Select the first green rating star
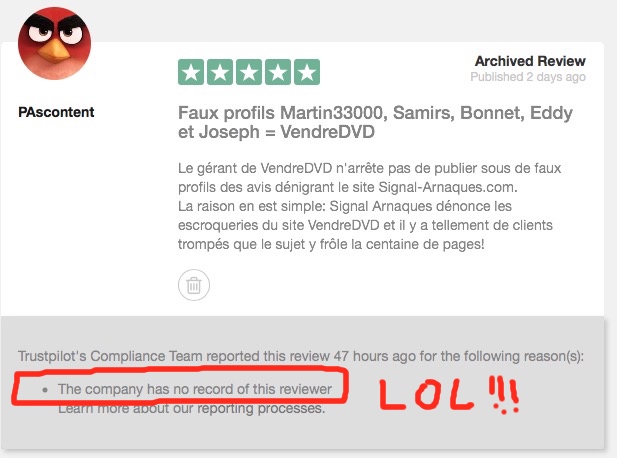 click(191, 72)
